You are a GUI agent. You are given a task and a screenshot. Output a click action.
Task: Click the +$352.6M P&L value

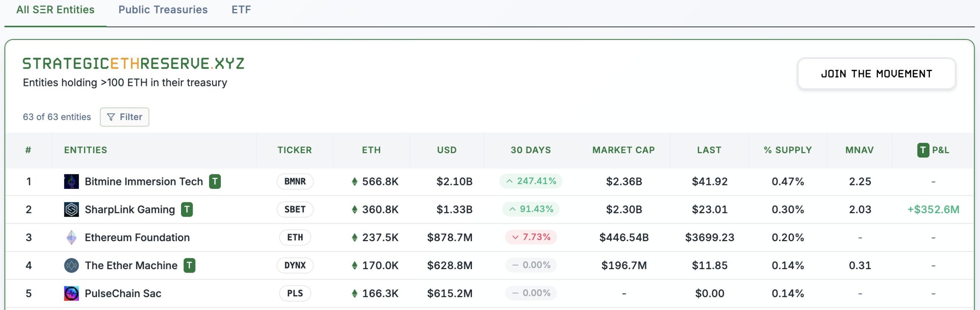[933, 209]
